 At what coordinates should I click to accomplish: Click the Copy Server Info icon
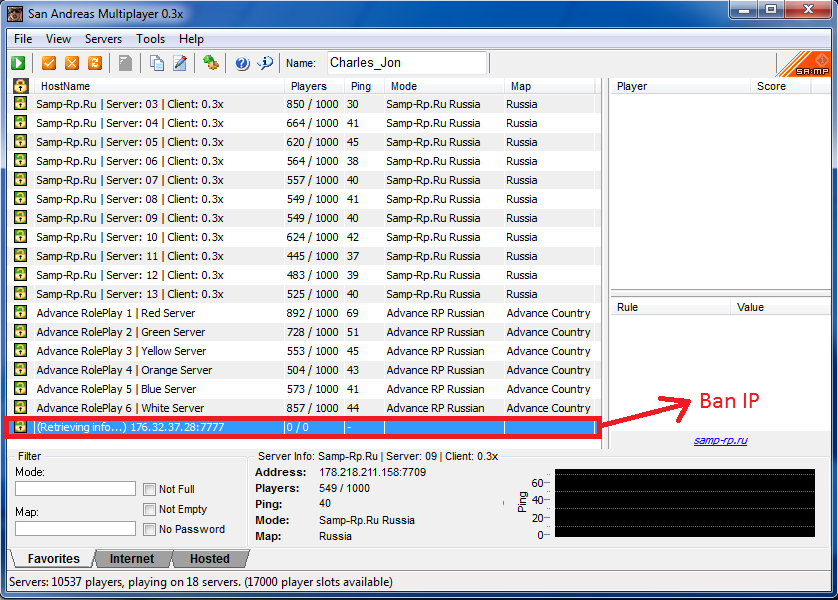tap(157, 63)
